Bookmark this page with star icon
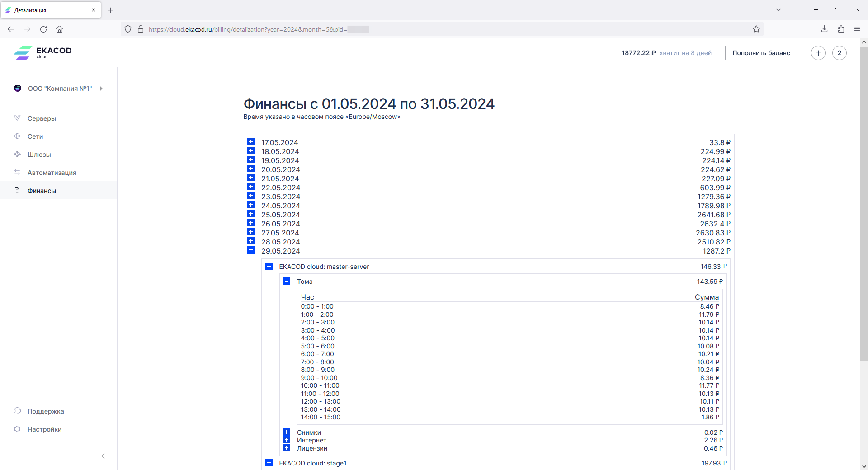The height and width of the screenshot is (470, 868). tap(756, 29)
